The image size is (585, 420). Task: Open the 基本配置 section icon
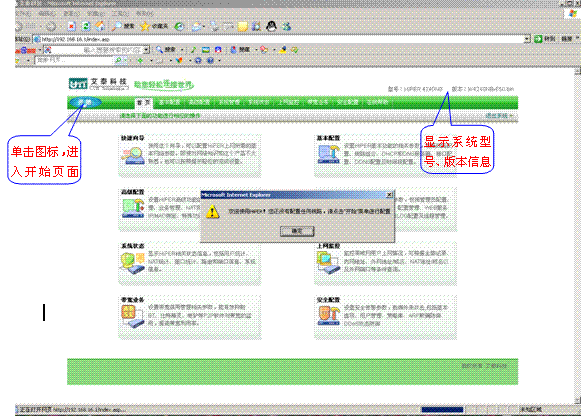pos(329,154)
